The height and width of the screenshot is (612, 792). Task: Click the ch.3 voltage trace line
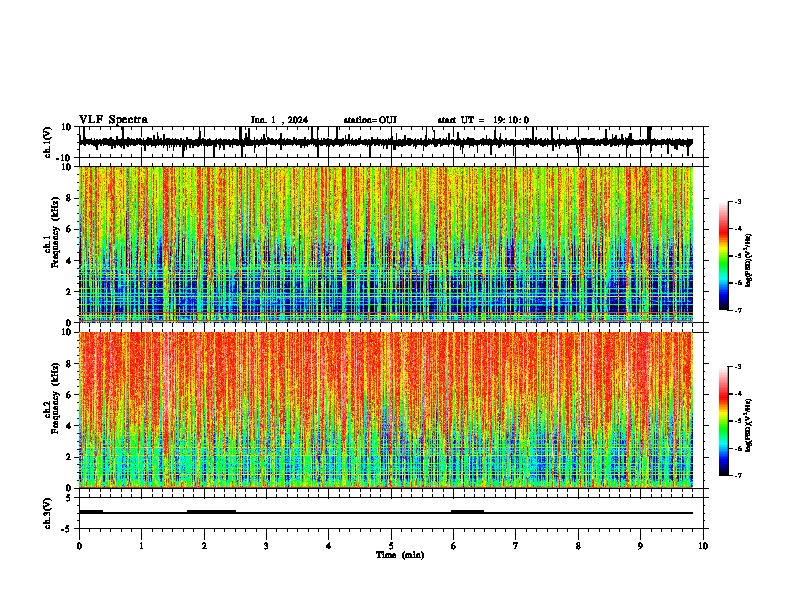click(386, 513)
